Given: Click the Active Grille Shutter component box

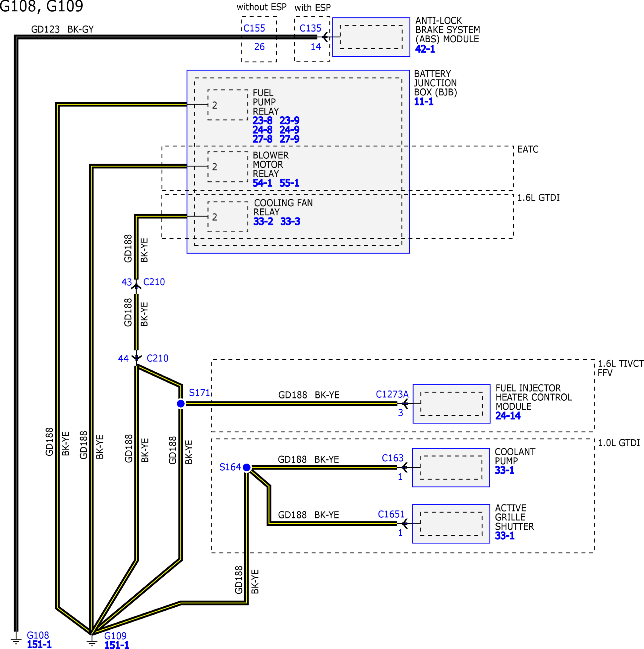Looking at the screenshot, I should click(x=451, y=523).
